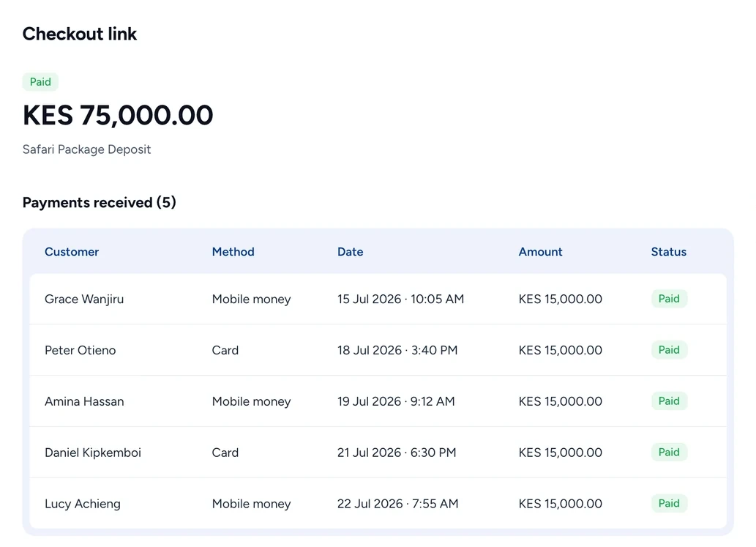Click Paid status for Daniel Kipkemboi
Screen dimensions: 756x547
(669, 452)
